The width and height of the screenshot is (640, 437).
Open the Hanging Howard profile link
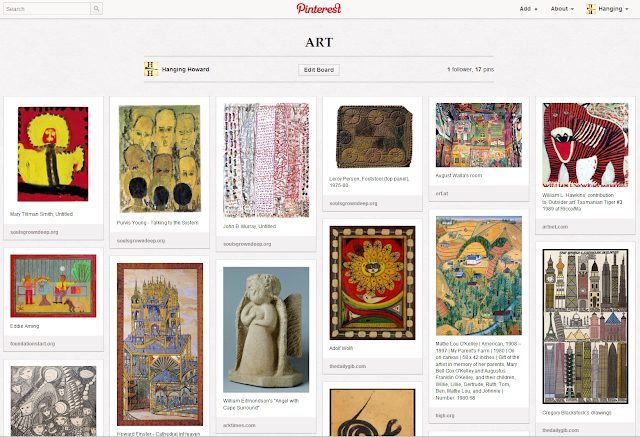coord(185,69)
